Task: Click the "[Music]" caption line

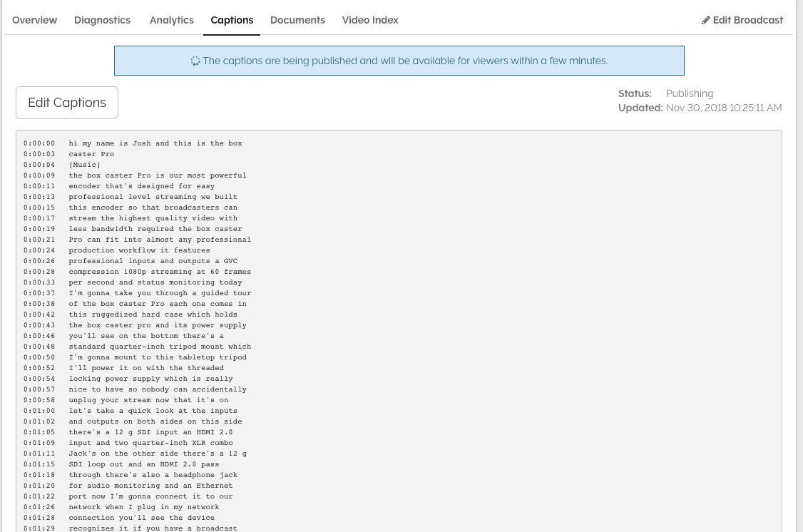Action: 85,165
